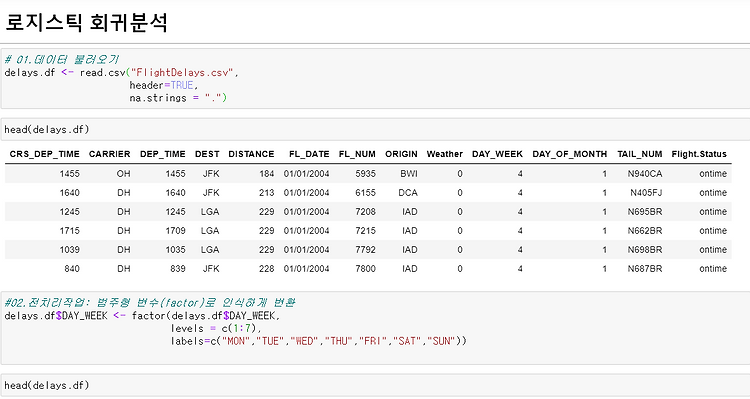This screenshot has width=750, height=399.
Task: Click the #02.전처리작업 comment line
Action: coord(150,303)
